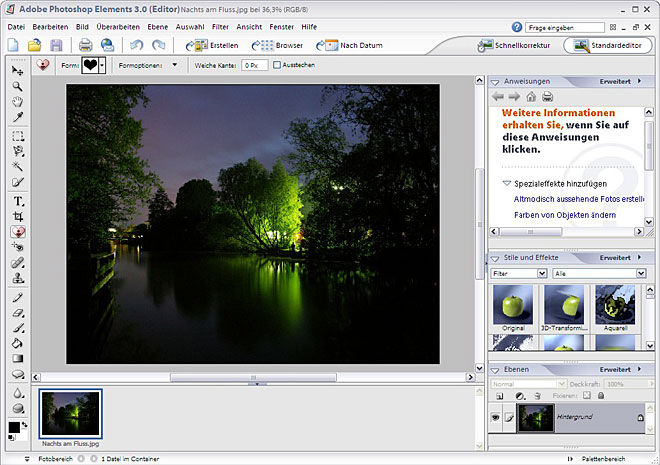The width and height of the screenshot is (660, 465).
Task: Go to home in Anweisungen panel
Action: [x=531, y=96]
